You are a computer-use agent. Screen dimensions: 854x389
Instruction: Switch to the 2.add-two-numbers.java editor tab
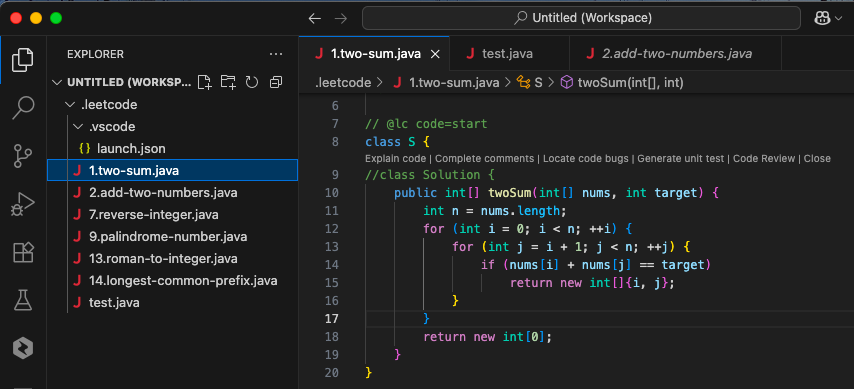(675, 54)
